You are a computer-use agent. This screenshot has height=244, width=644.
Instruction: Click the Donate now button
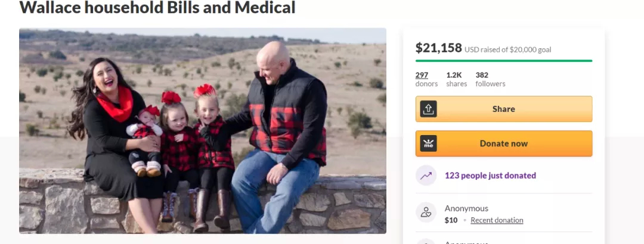coord(504,143)
